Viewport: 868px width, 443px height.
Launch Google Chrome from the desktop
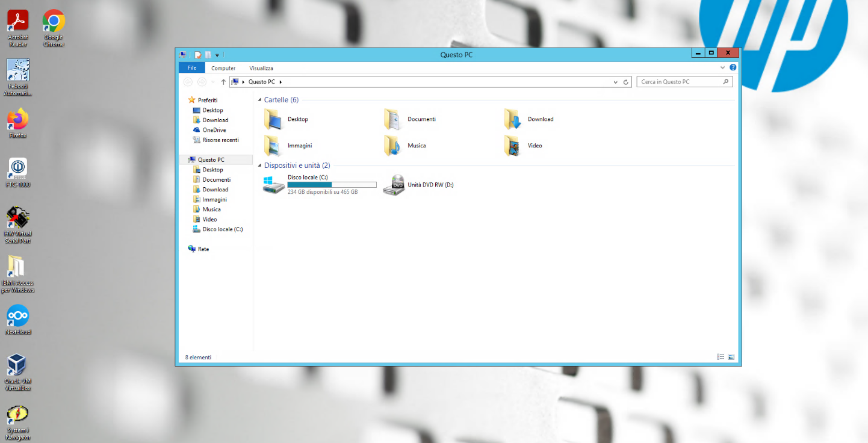coord(54,28)
